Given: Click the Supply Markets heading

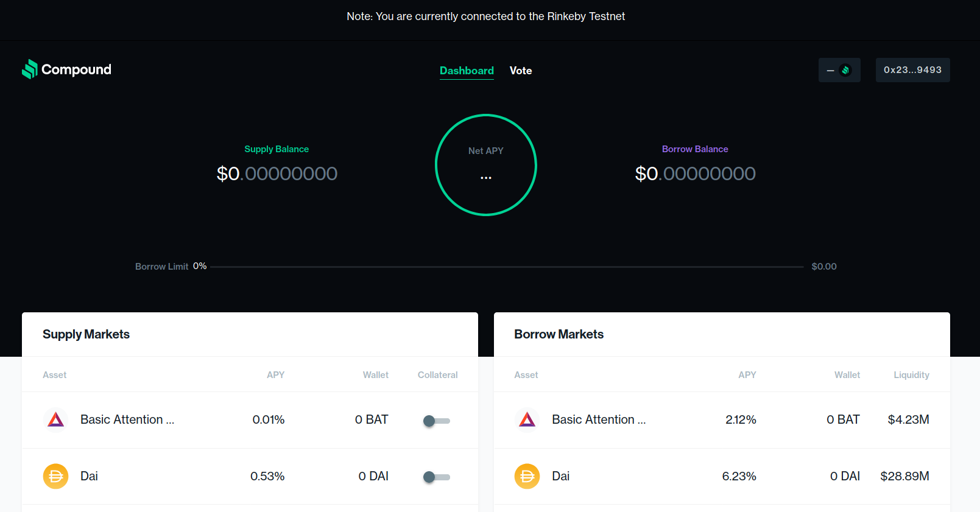Looking at the screenshot, I should (86, 334).
